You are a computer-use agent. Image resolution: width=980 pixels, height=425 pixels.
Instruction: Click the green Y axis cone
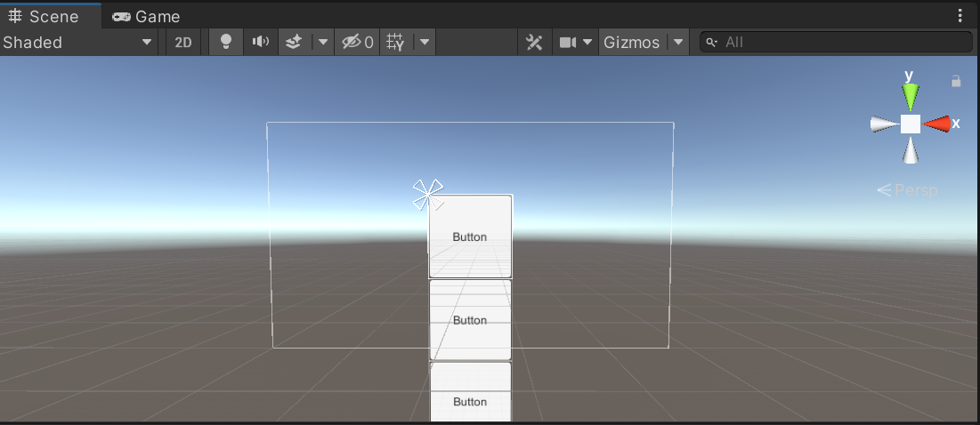point(911,96)
